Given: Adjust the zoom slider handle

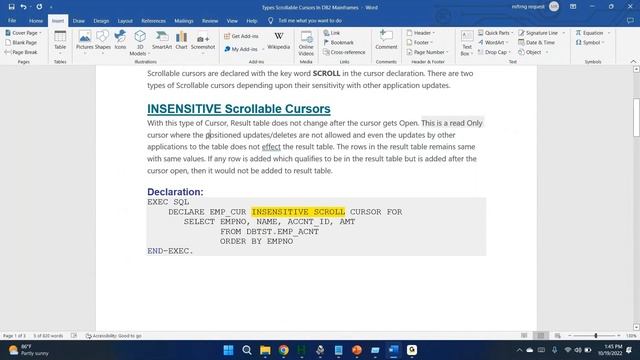Looking at the screenshot, I should coord(596,336).
